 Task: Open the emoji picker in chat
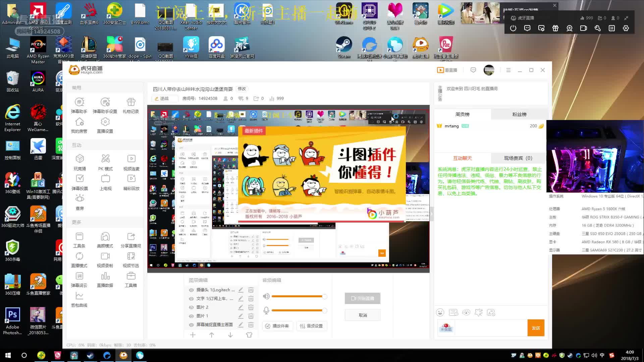tap(440, 312)
